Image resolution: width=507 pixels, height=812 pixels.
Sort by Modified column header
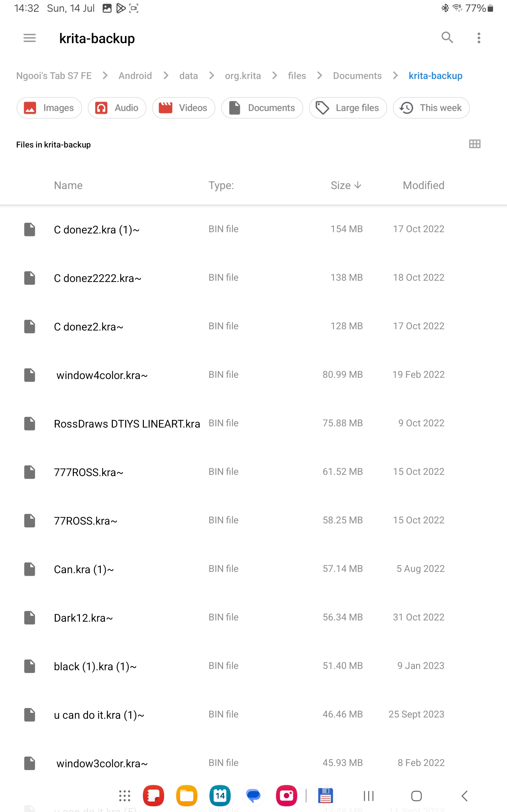click(x=423, y=185)
